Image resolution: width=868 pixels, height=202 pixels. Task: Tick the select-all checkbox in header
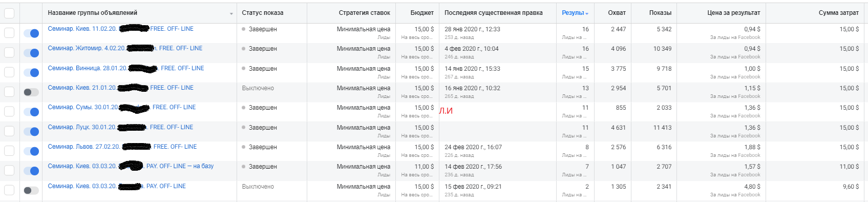9,13
